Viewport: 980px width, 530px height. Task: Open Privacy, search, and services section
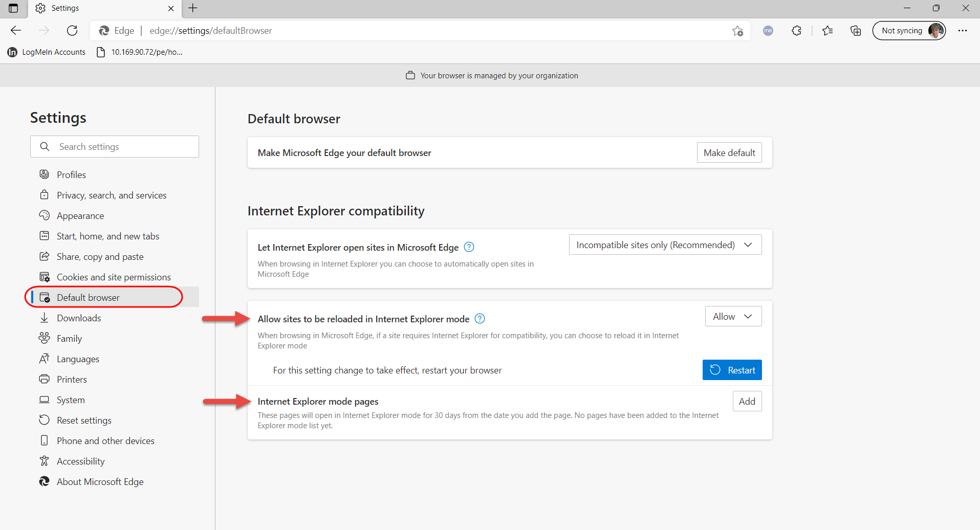click(x=115, y=195)
